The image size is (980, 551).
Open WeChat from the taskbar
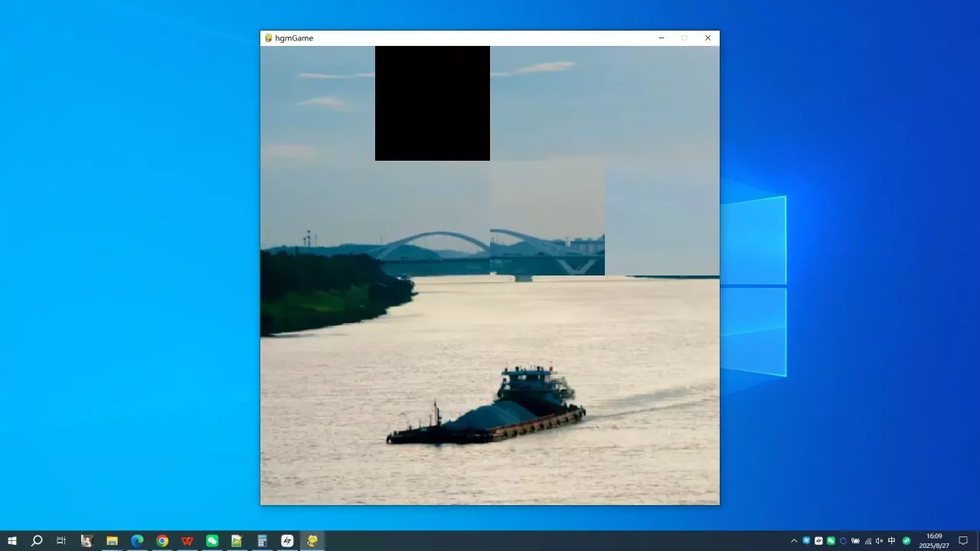pos(212,541)
